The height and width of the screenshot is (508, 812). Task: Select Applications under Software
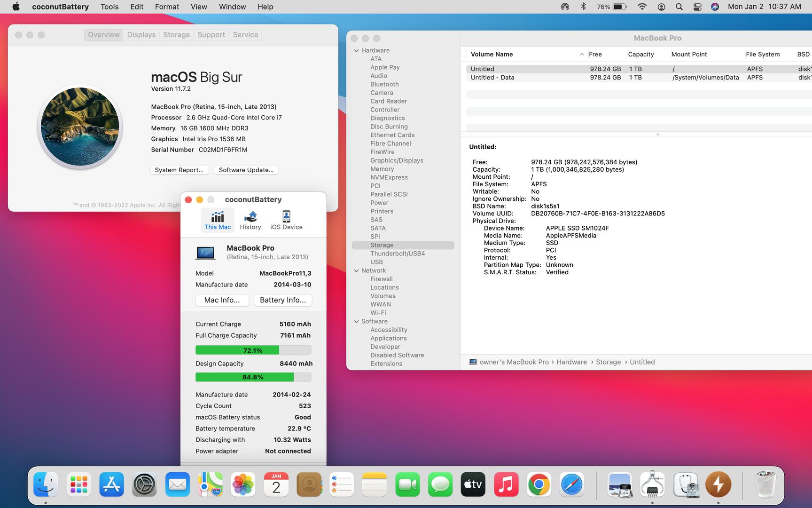coord(388,338)
